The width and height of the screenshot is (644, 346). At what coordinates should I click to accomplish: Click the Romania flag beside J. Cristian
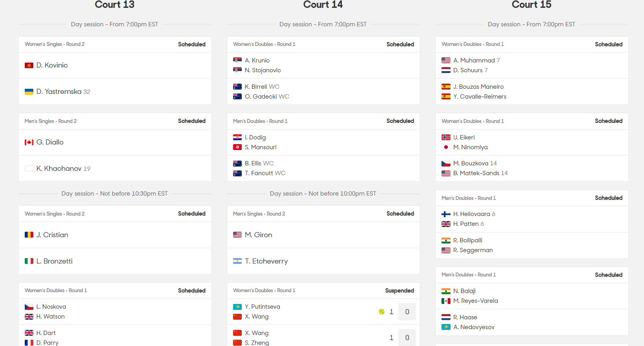click(29, 235)
